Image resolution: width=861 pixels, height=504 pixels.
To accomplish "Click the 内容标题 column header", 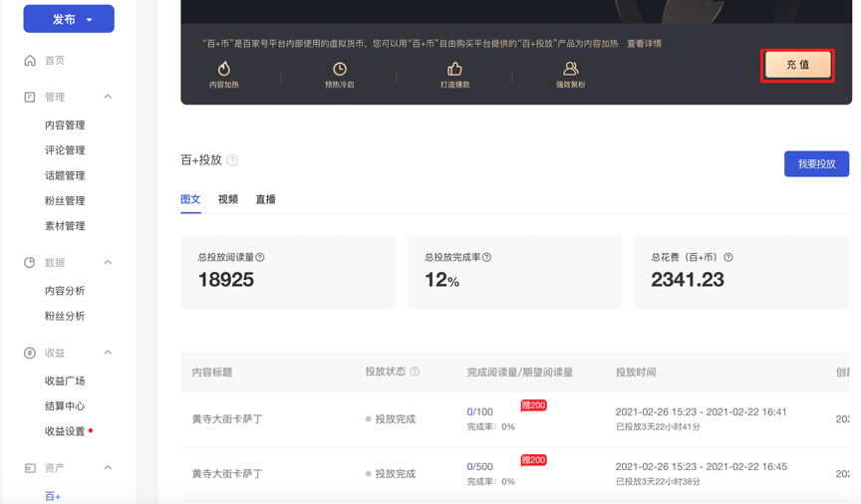I will point(212,373).
